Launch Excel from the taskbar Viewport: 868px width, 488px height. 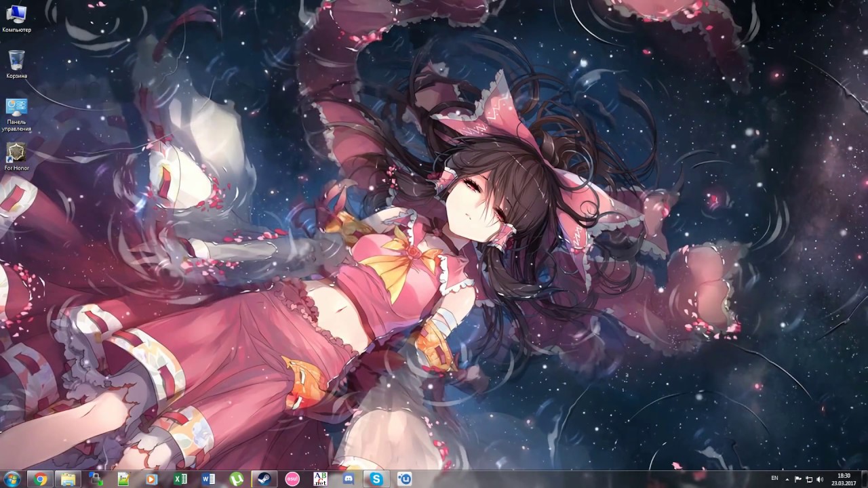click(180, 479)
